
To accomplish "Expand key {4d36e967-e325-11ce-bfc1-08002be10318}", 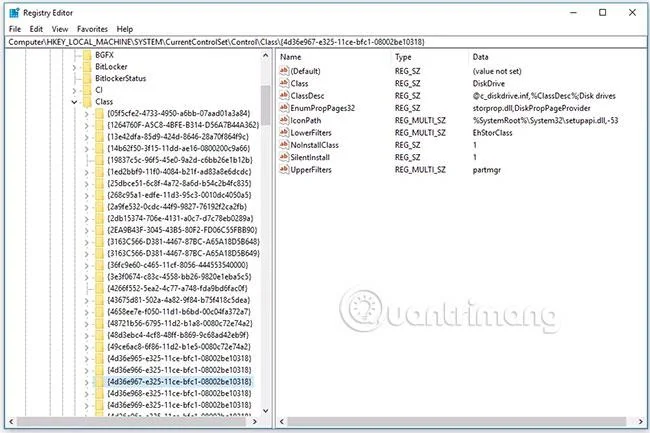I will point(87,382).
